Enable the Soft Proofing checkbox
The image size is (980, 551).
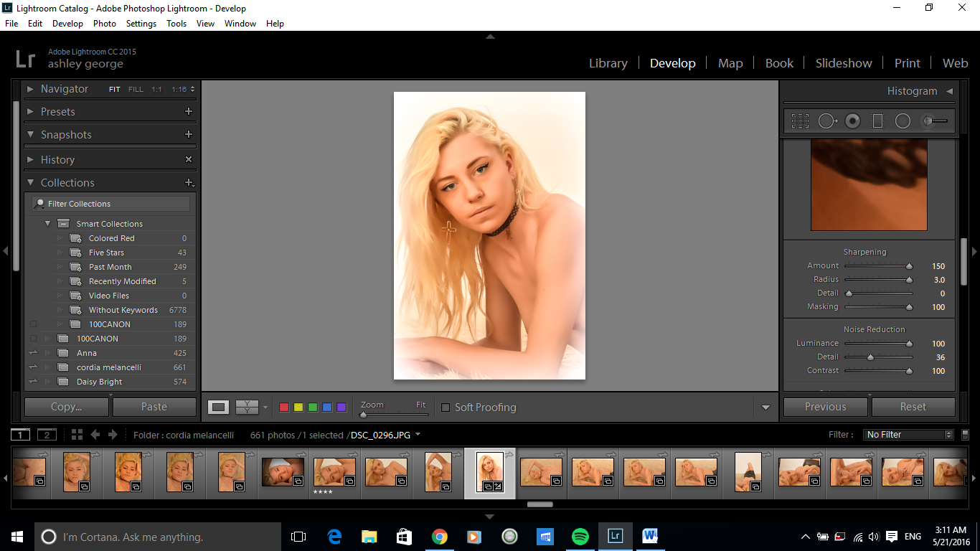pyautogui.click(x=446, y=408)
